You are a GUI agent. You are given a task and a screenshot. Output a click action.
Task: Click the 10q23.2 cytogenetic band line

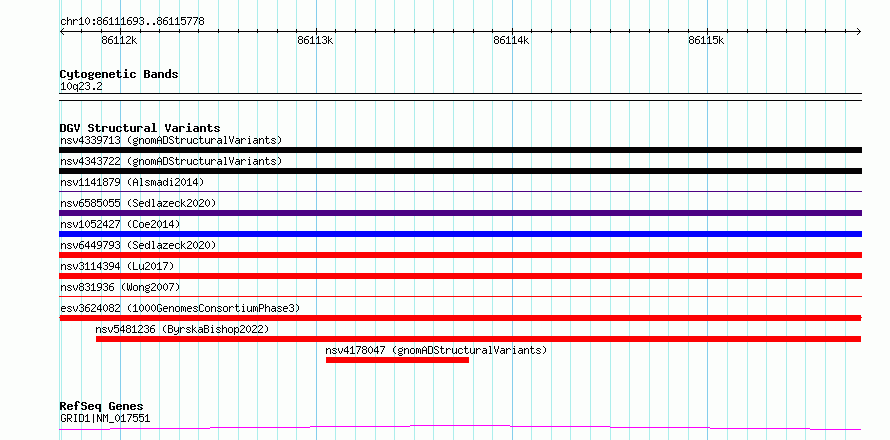point(460,97)
